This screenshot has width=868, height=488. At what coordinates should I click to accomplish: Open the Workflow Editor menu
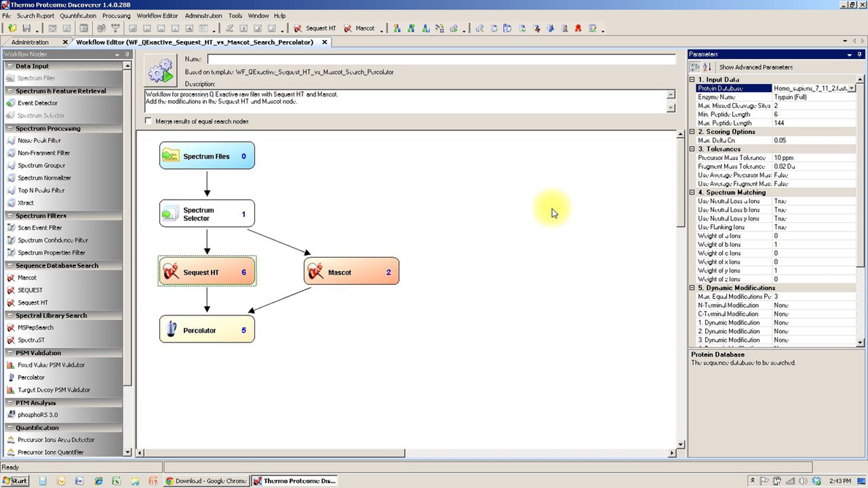tap(157, 16)
